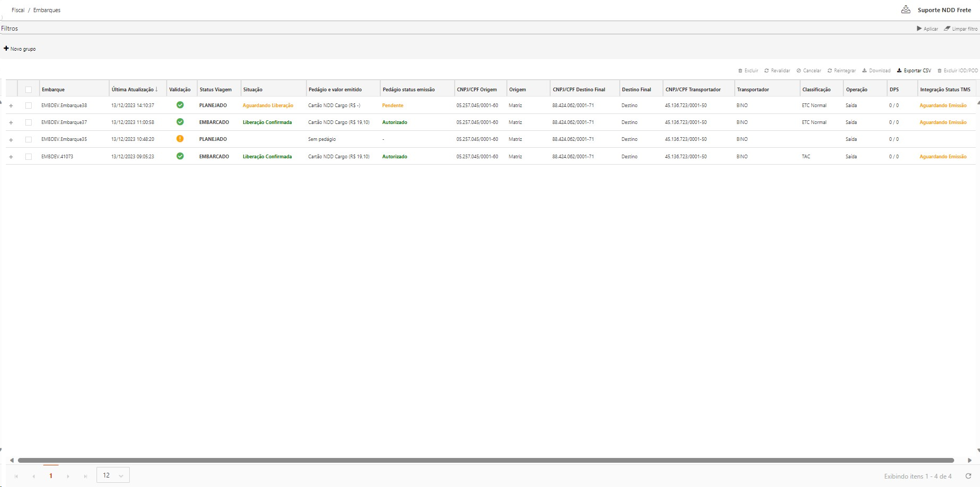Select the checkbox for EMBDEV.Embarque37 row
The height and width of the screenshot is (487, 980).
coord(28,122)
